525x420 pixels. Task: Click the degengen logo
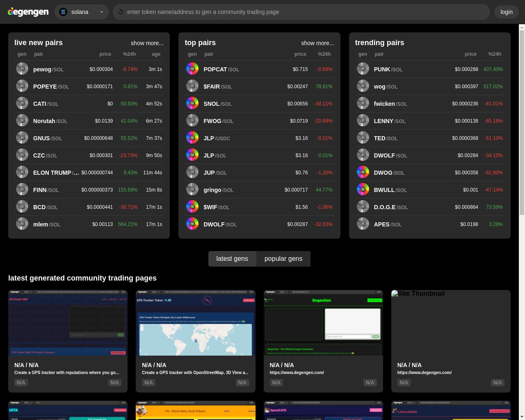28,12
